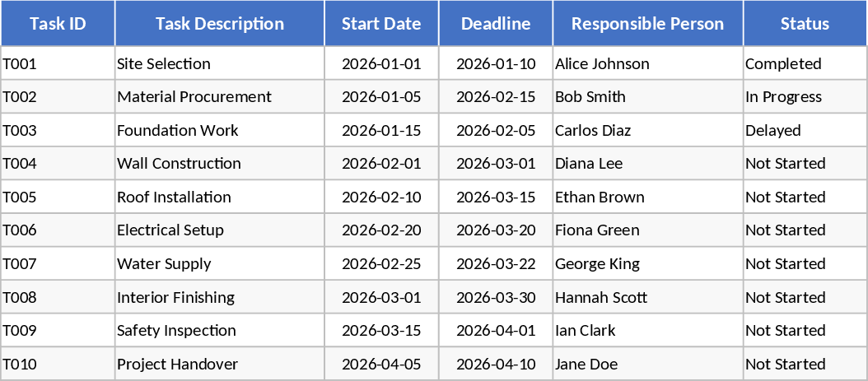This screenshot has width=868, height=381.
Task: Click the 2026-03-15 deadline for Roof Installation
Action: 496,197
